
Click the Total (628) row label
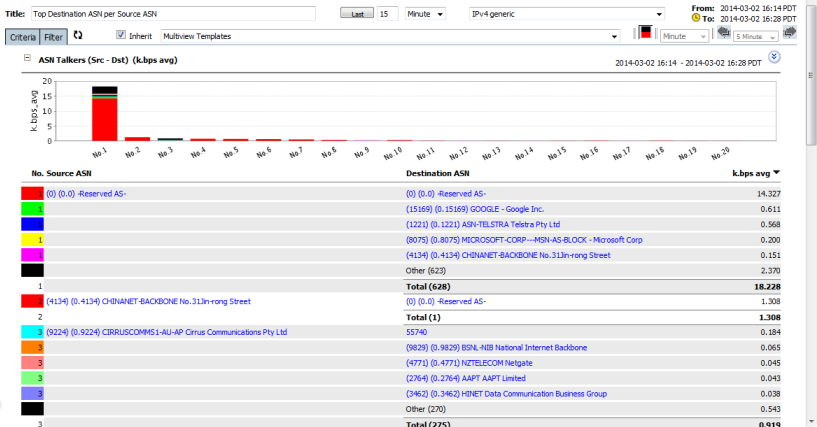(428, 286)
